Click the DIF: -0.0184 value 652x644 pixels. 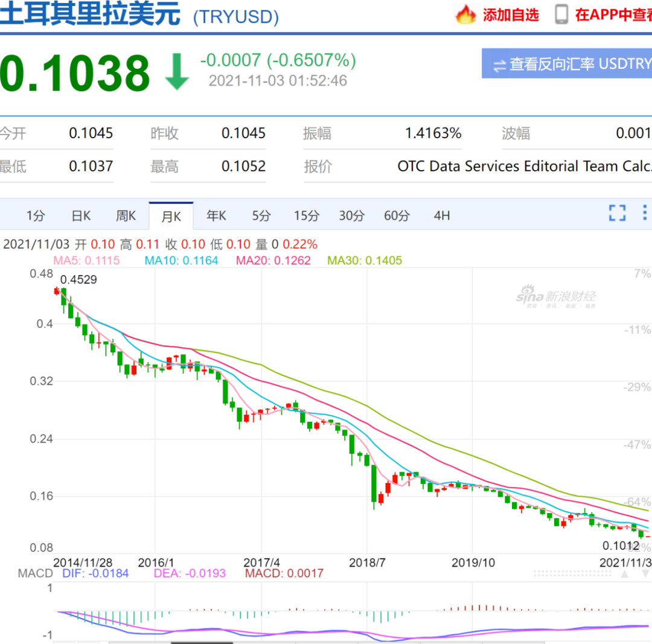(x=95, y=573)
